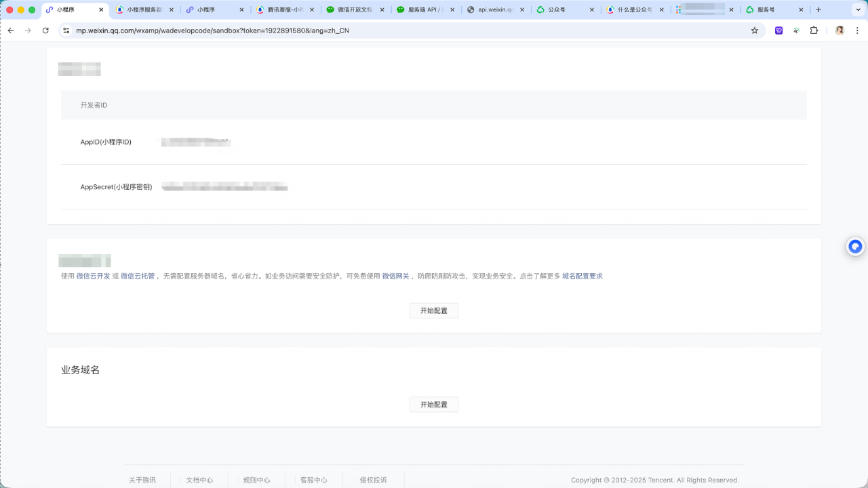Image resolution: width=868 pixels, height=488 pixels.
Task: Click the blurred AppID value
Action: (196, 142)
